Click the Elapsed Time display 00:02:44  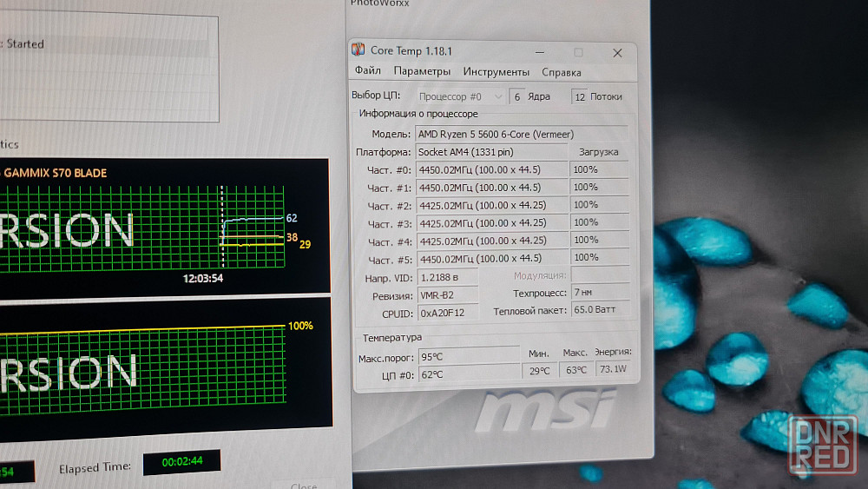[x=181, y=462]
